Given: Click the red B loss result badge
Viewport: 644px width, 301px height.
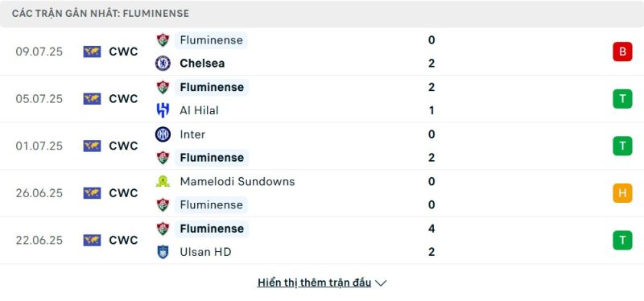Looking at the screenshot, I should (x=622, y=52).
